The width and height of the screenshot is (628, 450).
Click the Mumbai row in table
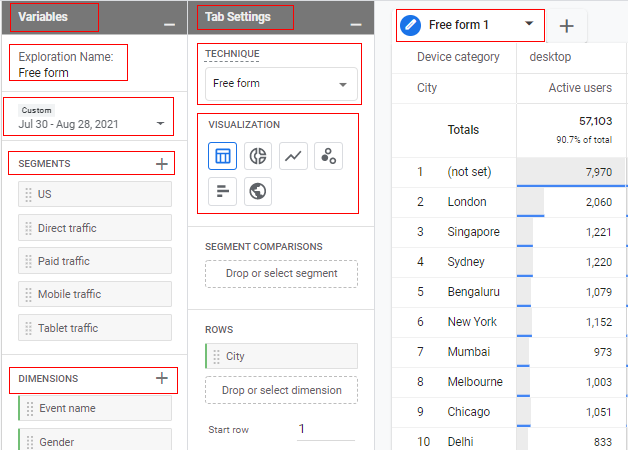509,352
